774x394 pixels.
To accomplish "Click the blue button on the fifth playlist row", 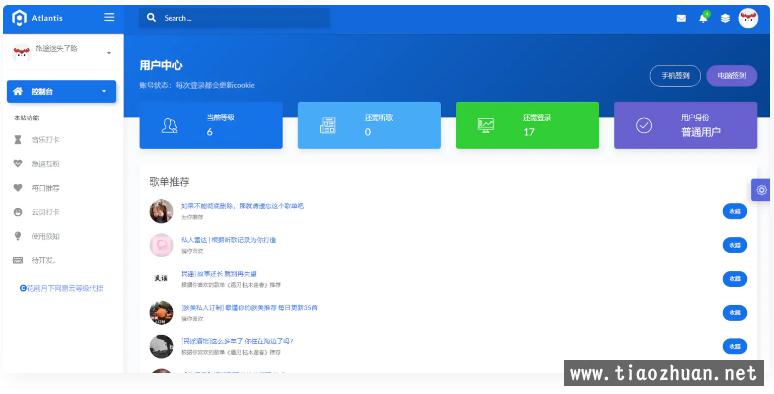I will coord(735,346).
